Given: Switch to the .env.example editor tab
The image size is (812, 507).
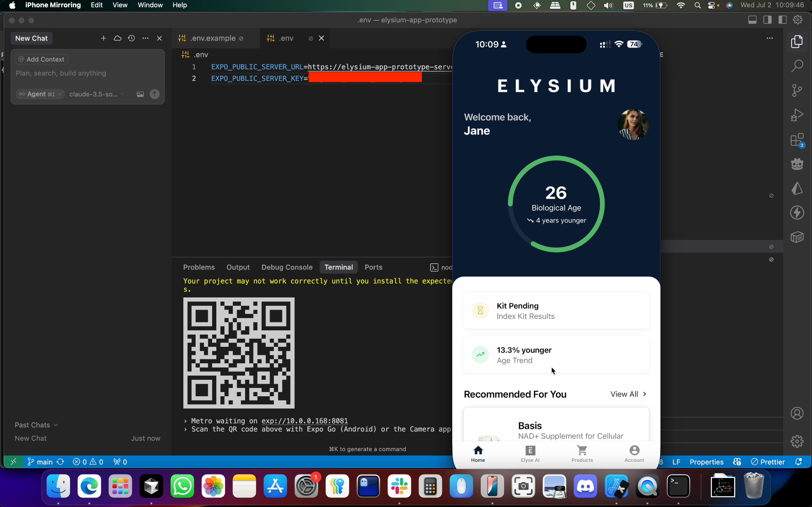Looking at the screenshot, I should coord(212,38).
